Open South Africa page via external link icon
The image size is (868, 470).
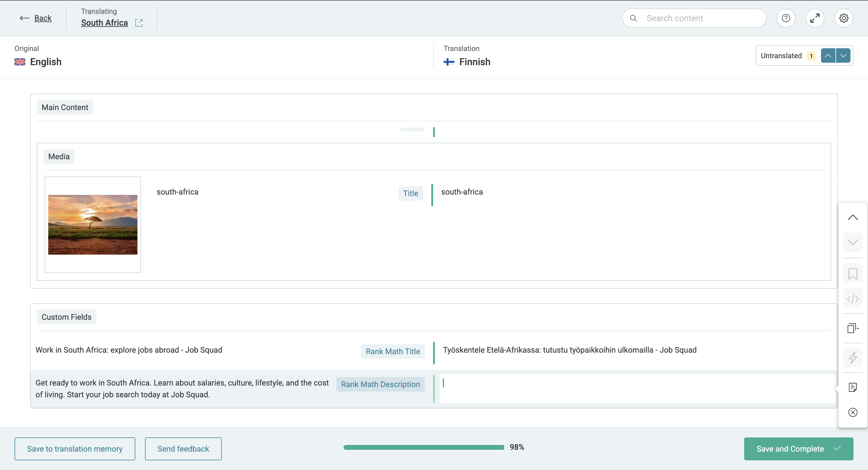coord(139,23)
